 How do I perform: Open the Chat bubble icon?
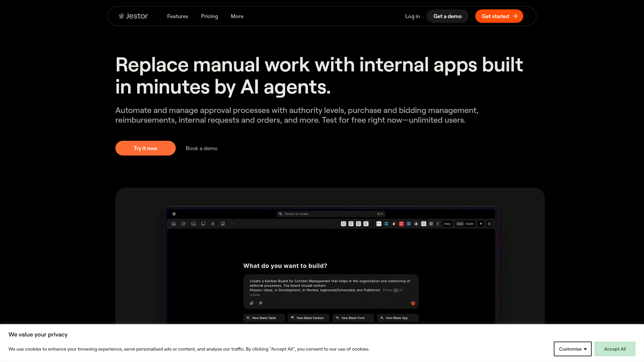(x=203, y=224)
